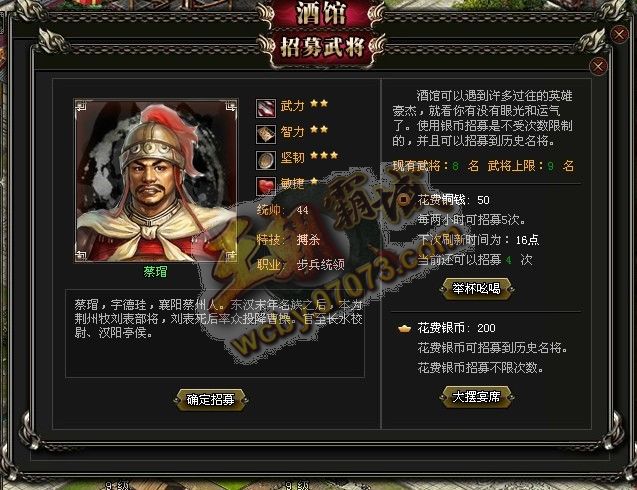This screenshot has width=637, height=490.
Task: Click the 统帅 44 command value
Action: click(x=283, y=210)
